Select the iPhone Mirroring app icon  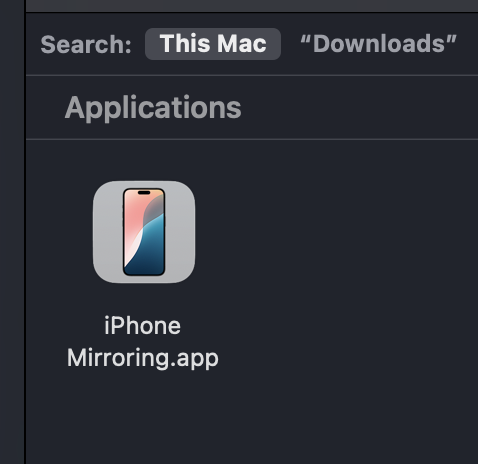click(144, 232)
